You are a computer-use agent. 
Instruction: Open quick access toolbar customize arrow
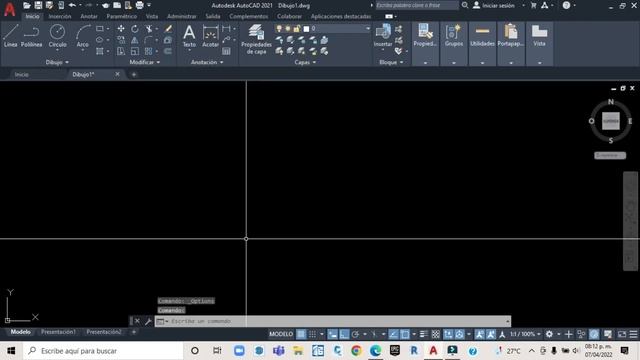click(x=149, y=5)
